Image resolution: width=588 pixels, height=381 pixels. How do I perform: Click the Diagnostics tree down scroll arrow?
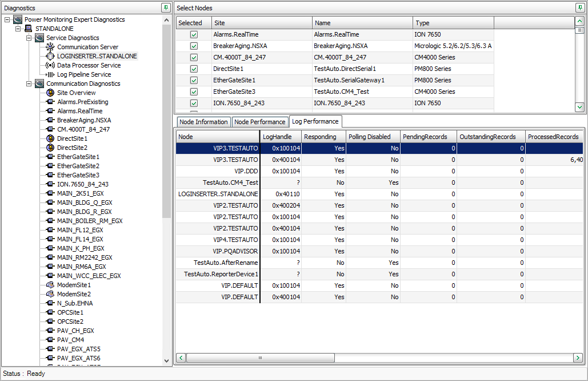166,361
